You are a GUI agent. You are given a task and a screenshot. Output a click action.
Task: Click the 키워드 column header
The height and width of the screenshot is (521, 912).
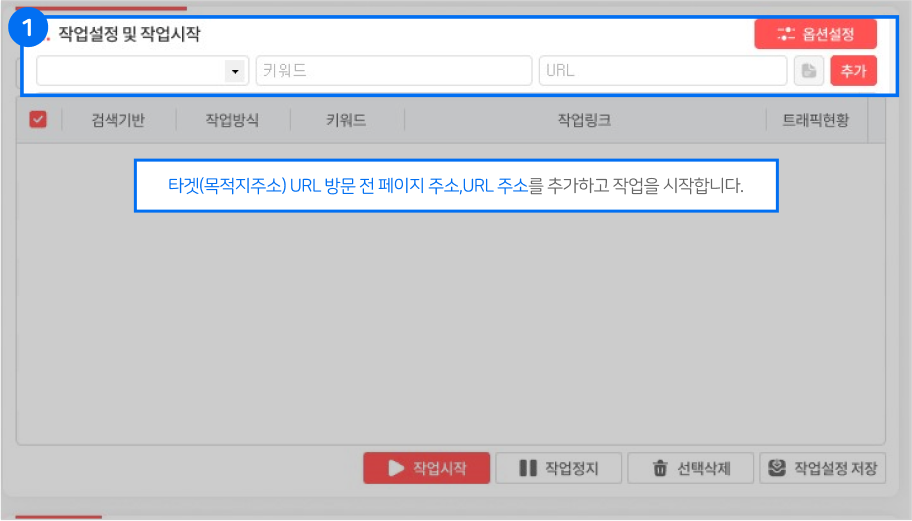(x=346, y=120)
